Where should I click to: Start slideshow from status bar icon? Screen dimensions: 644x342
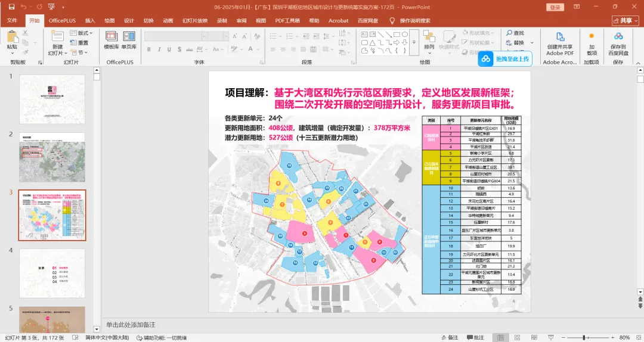coord(551,337)
